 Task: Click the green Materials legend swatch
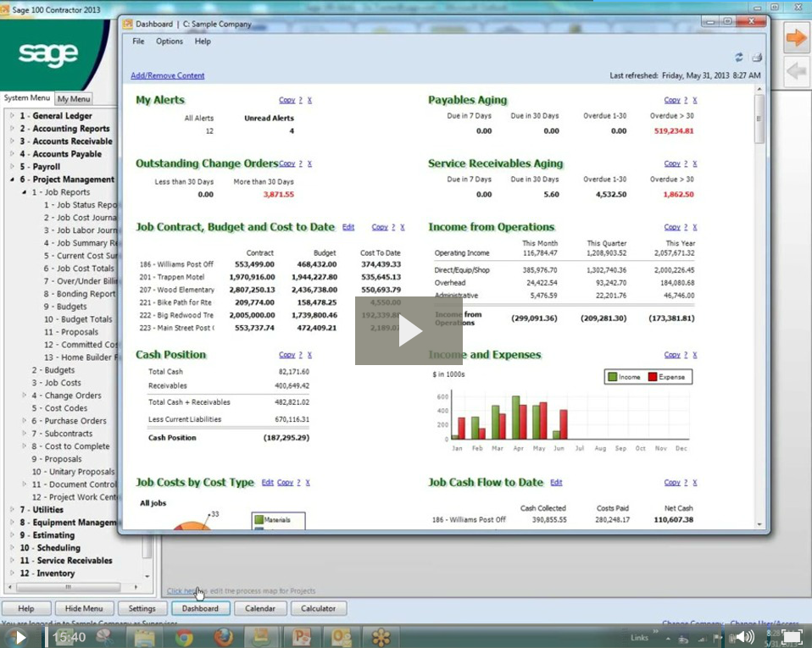click(x=259, y=519)
